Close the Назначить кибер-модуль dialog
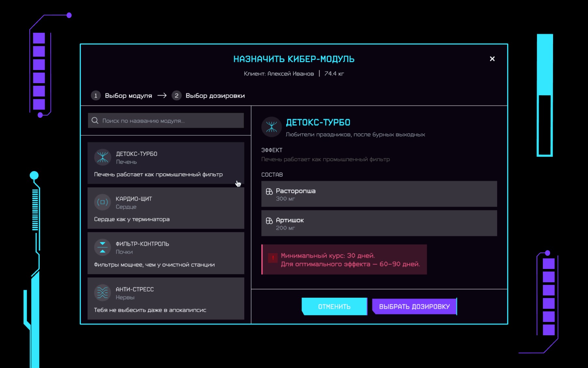Screen dimensions: 588x368 [492, 59]
